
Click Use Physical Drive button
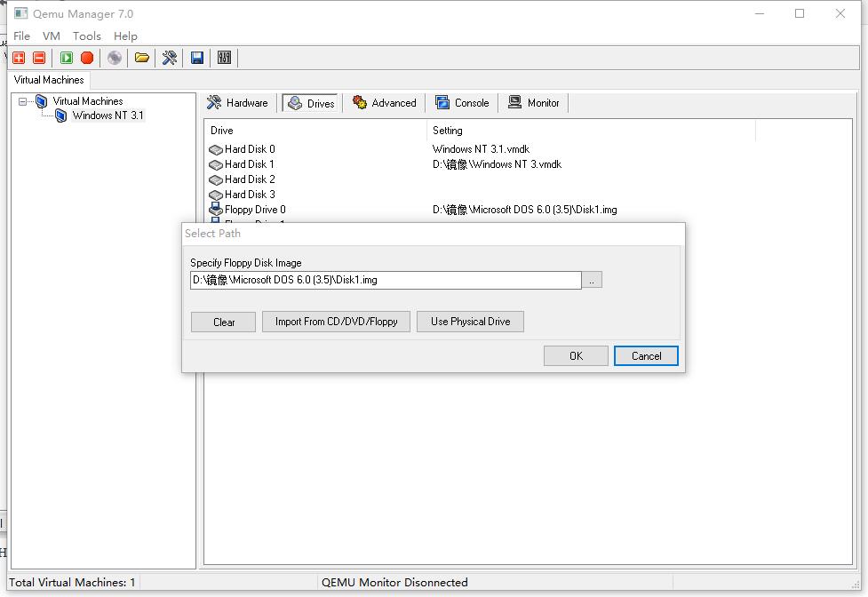coord(470,322)
